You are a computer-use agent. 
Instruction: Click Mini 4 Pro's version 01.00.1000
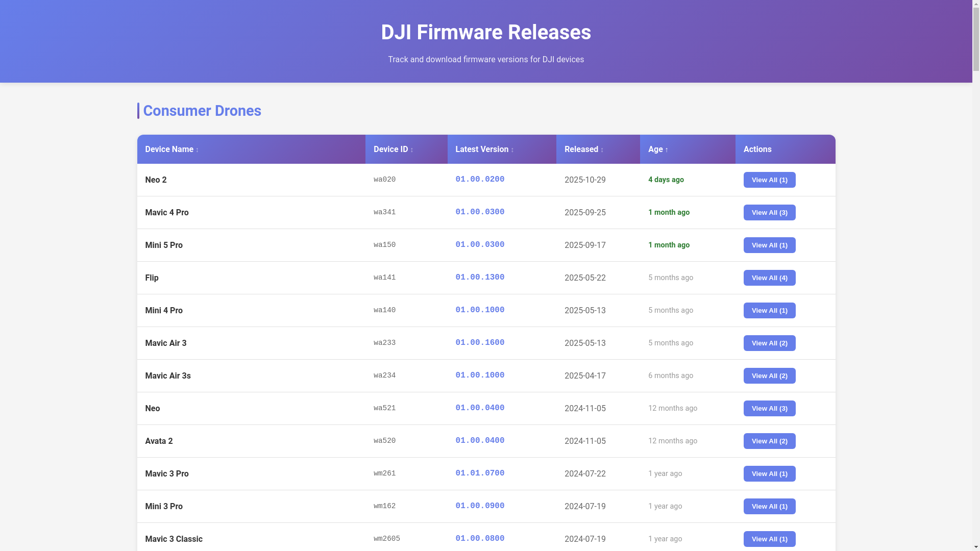pyautogui.click(x=480, y=310)
